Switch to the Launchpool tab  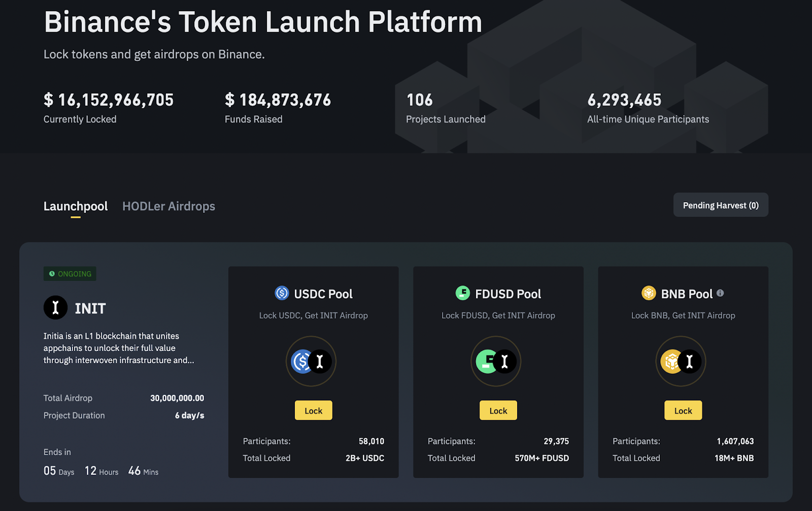pos(76,206)
